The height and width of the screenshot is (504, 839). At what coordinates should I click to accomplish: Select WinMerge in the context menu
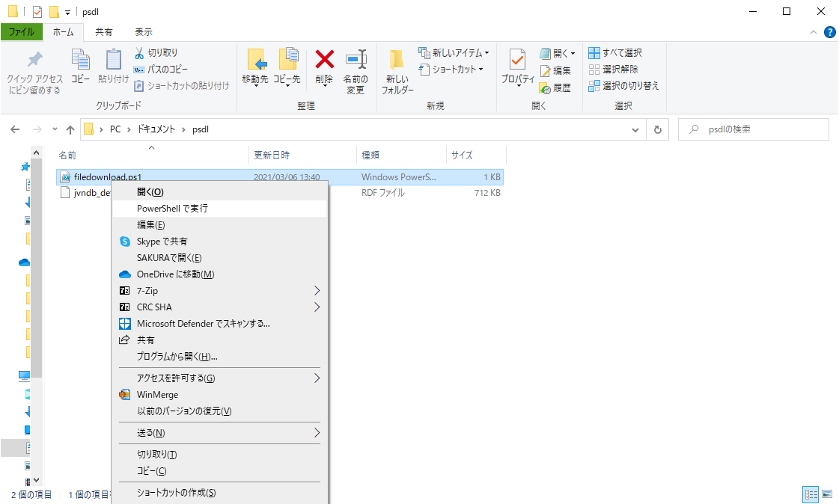pos(219,395)
